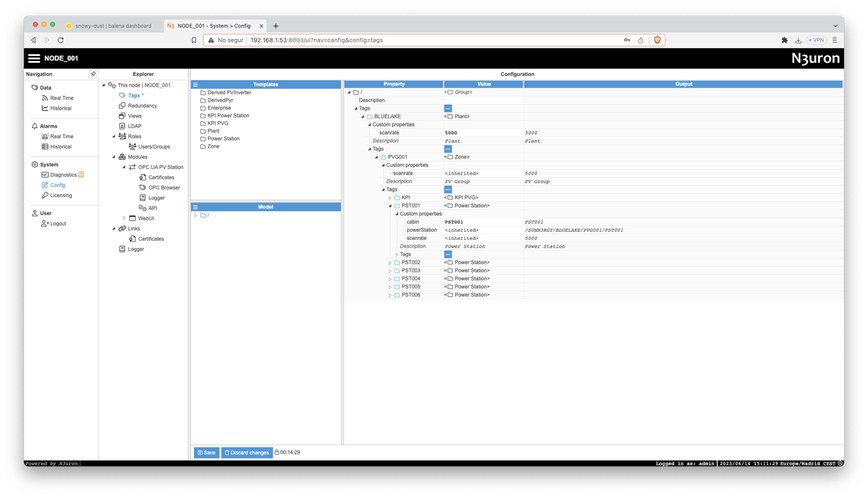This screenshot has height=498, width=868.
Task: Open the Diagnostics section
Action: pyautogui.click(x=63, y=175)
